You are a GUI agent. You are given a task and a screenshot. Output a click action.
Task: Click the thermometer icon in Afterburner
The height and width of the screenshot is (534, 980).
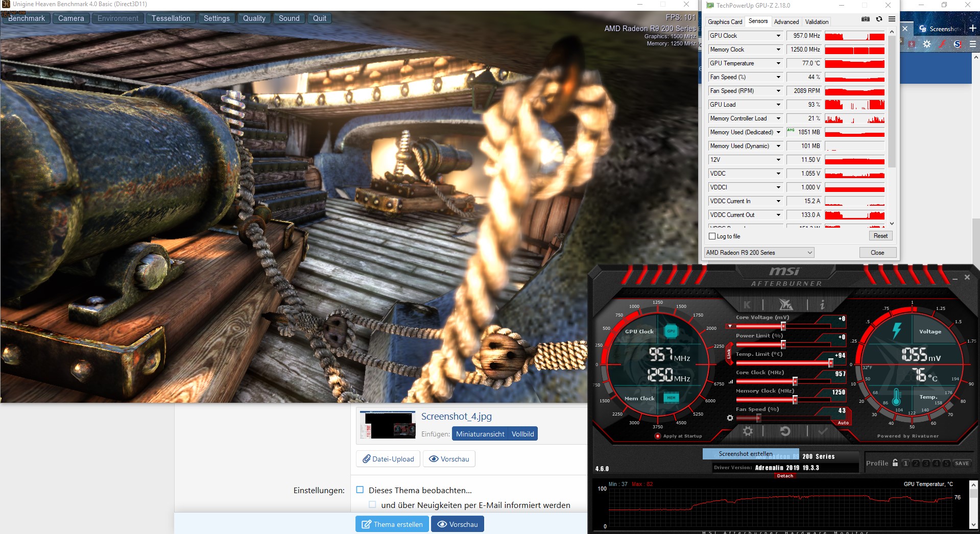point(896,397)
